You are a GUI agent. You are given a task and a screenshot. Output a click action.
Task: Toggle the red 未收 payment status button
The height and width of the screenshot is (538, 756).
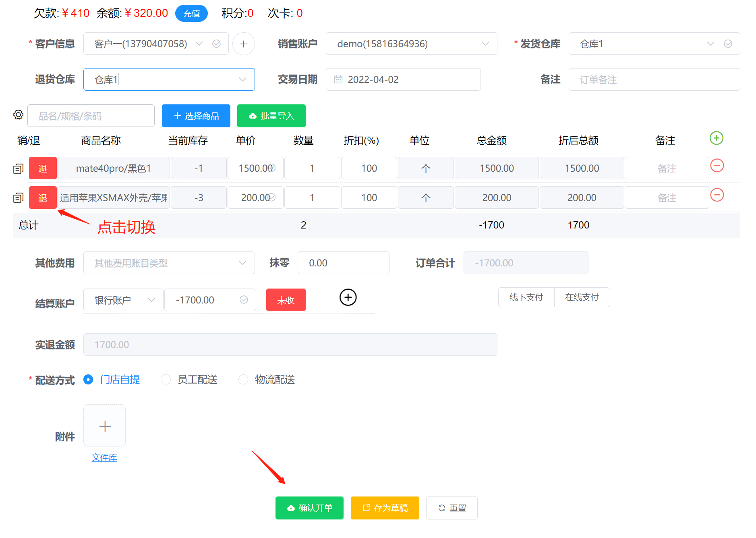coord(286,300)
